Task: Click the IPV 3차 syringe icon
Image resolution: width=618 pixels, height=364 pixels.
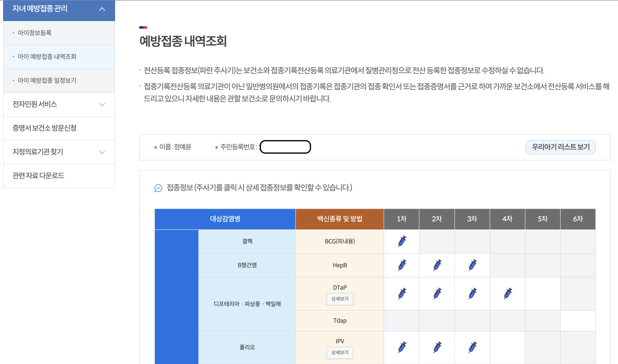Action: 473,347
